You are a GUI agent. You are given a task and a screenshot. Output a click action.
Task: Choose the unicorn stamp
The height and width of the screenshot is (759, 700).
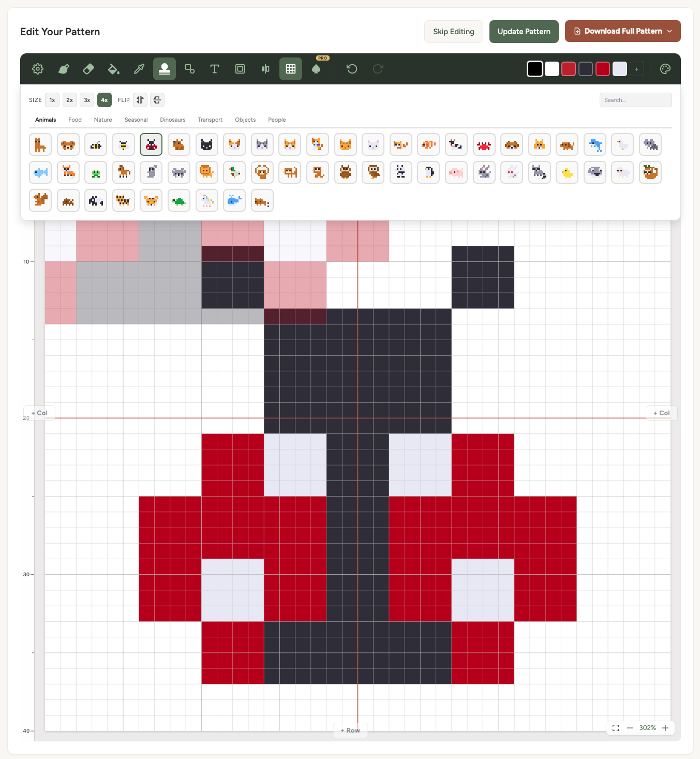point(207,200)
